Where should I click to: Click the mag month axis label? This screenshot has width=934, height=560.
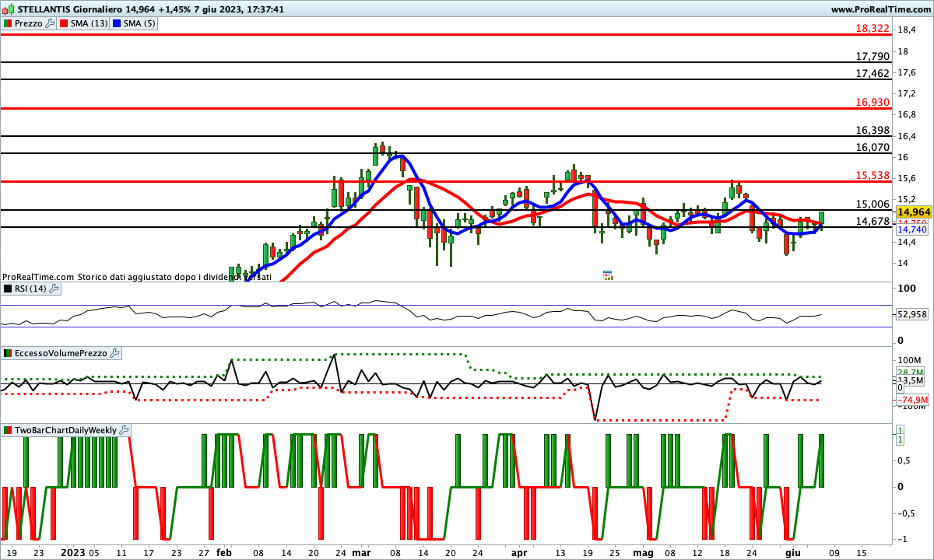tap(643, 553)
